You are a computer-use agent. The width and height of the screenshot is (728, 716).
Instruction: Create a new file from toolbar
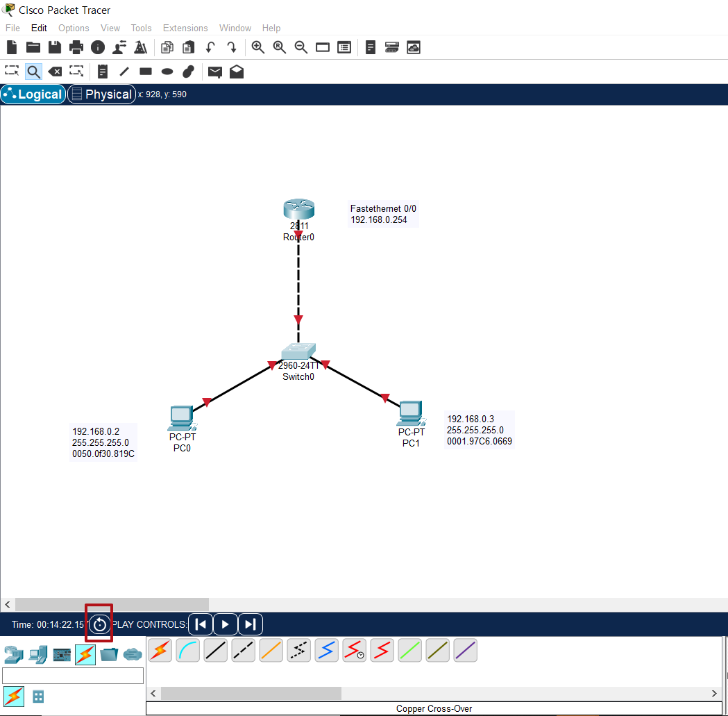(x=12, y=47)
